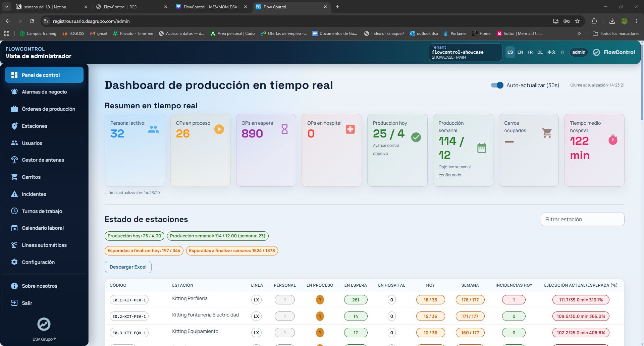Click the Filtrar estación input field
Viewport: 644px width, 346px height.
tap(582, 219)
